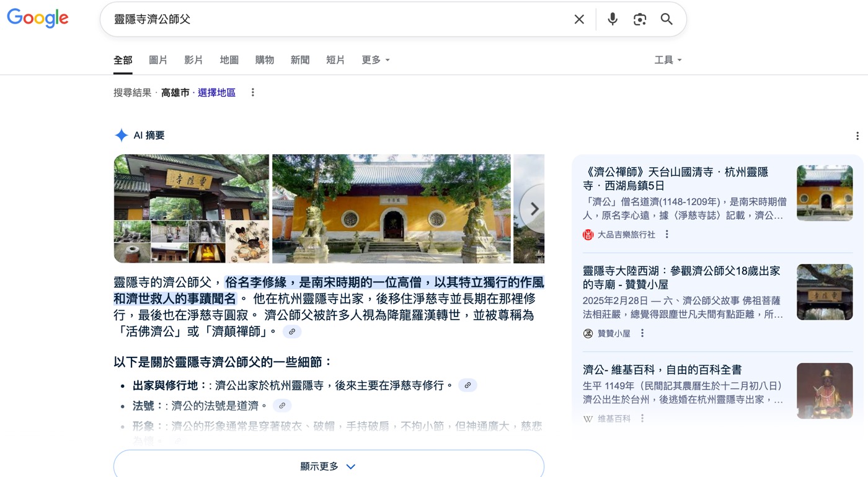The image size is (868, 477).
Task: Expand the 更多 search filters dropdown
Action: (x=376, y=60)
